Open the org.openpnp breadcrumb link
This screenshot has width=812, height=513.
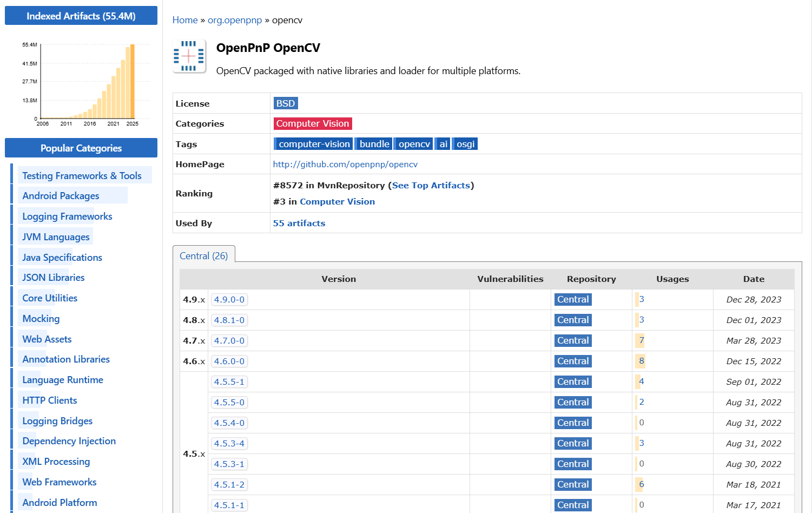click(x=235, y=20)
